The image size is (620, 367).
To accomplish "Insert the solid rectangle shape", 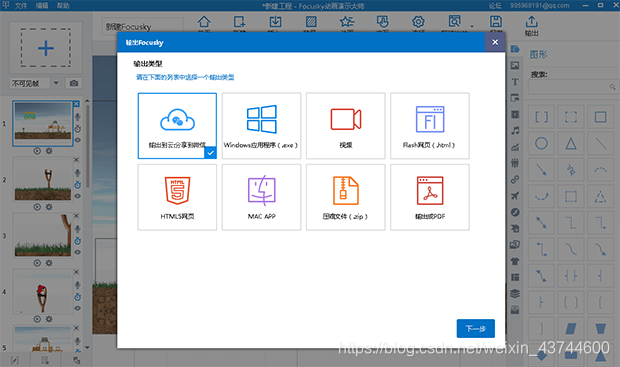I will tap(601, 117).
